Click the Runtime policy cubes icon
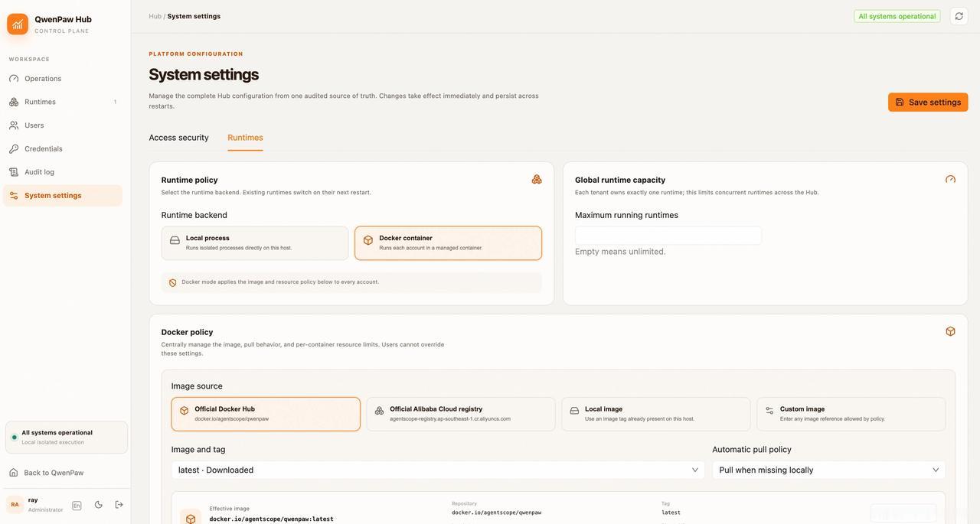This screenshot has height=524, width=980. coord(537,179)
